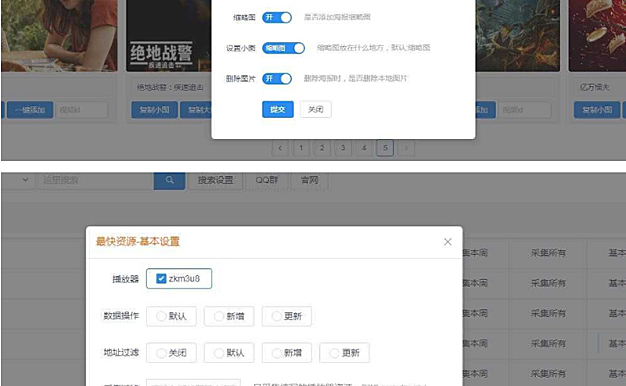Open 搜索设置
This screenshot has width=626, height=386.
point(216,180)
